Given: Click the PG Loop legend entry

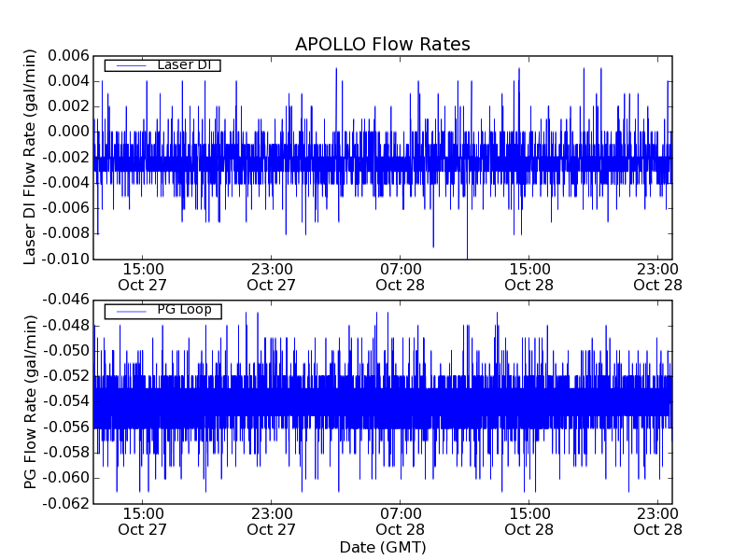Looking at the screenshot, I should pyautogui.click(x=162, y=311).
